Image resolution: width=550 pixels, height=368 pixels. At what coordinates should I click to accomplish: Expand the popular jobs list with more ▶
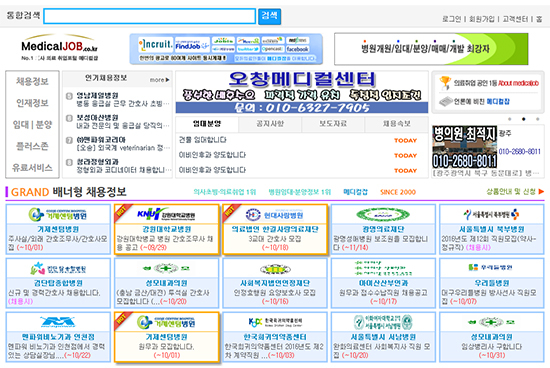pos(160,80)
